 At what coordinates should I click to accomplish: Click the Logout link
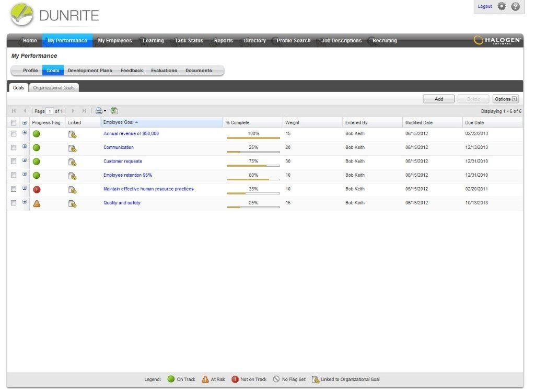click(x=484, y=6)
